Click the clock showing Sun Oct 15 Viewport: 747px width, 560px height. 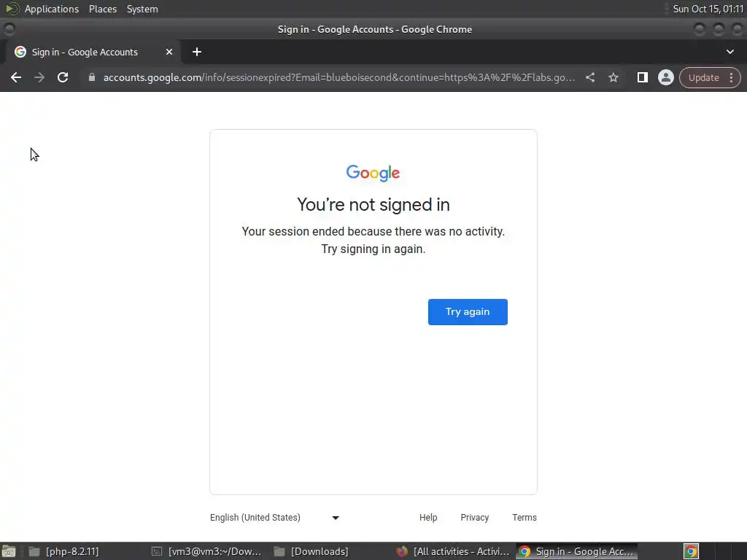coord(708,9)
